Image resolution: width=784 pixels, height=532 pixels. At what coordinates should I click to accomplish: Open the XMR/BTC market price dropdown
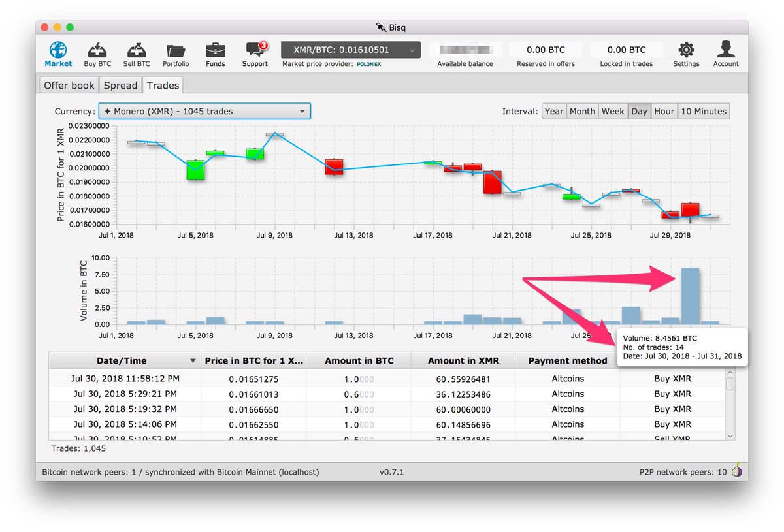[351, 50]
